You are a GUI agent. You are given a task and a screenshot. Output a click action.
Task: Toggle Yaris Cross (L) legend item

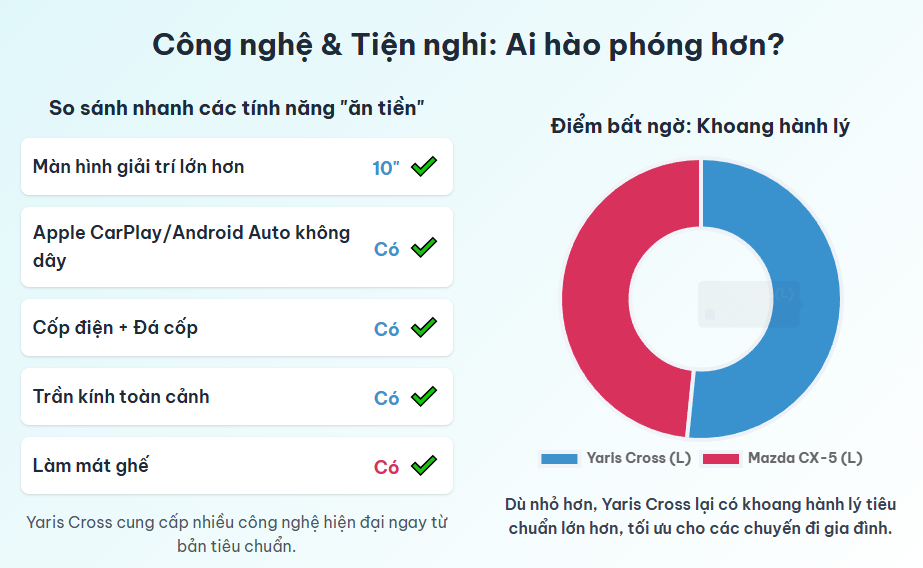[616, 458]
